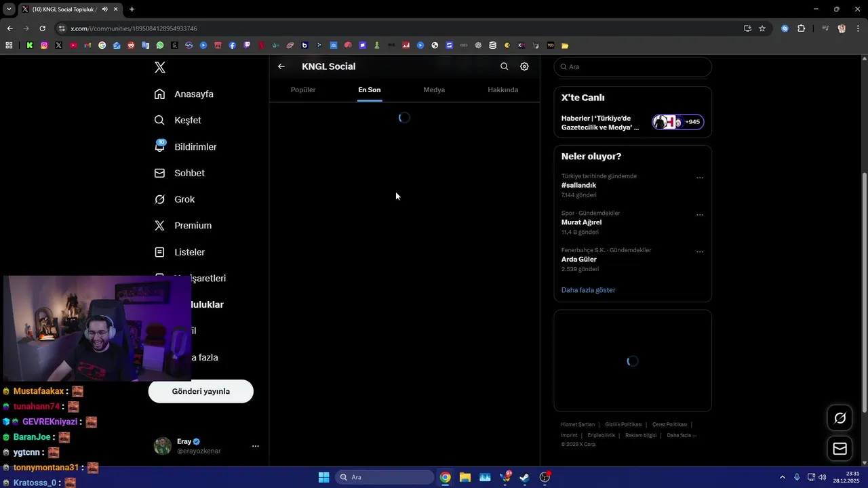
Task: Open #sallandık trending topic
Action: 578,185
